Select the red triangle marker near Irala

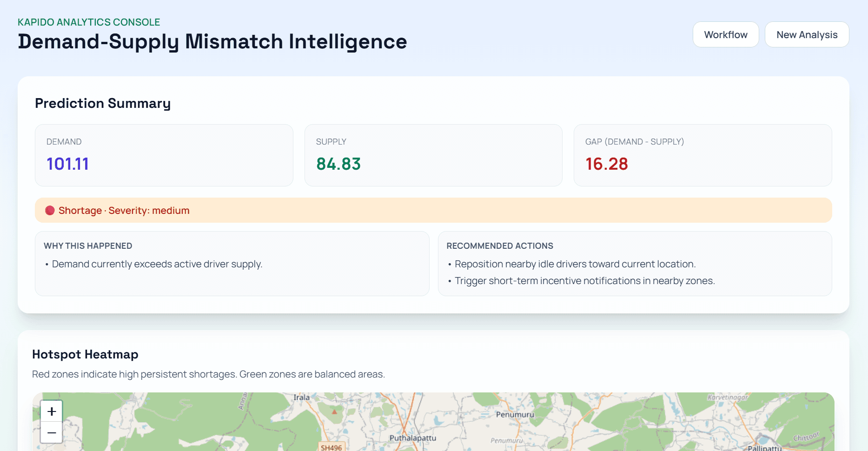click(334, 411)
